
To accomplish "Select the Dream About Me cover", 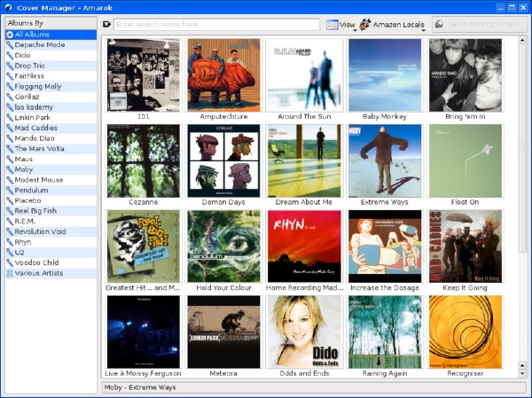I will tap(304, 160).
